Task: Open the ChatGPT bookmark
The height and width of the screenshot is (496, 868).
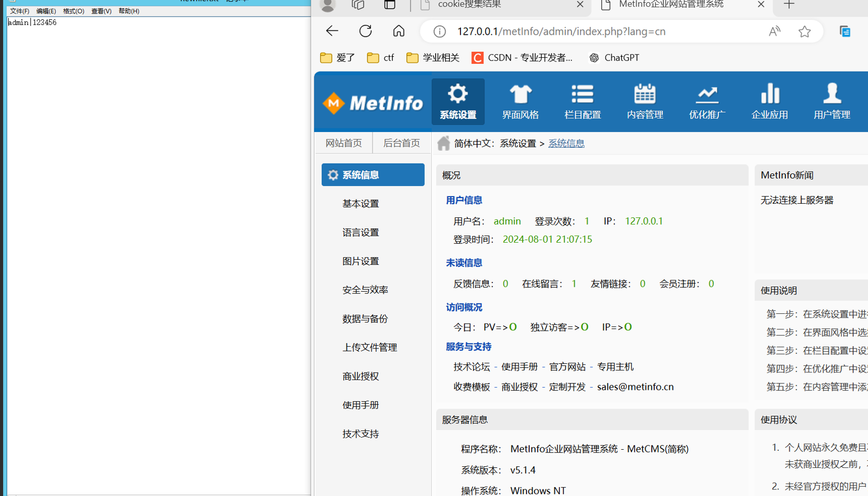Action: tap(614, 57)
